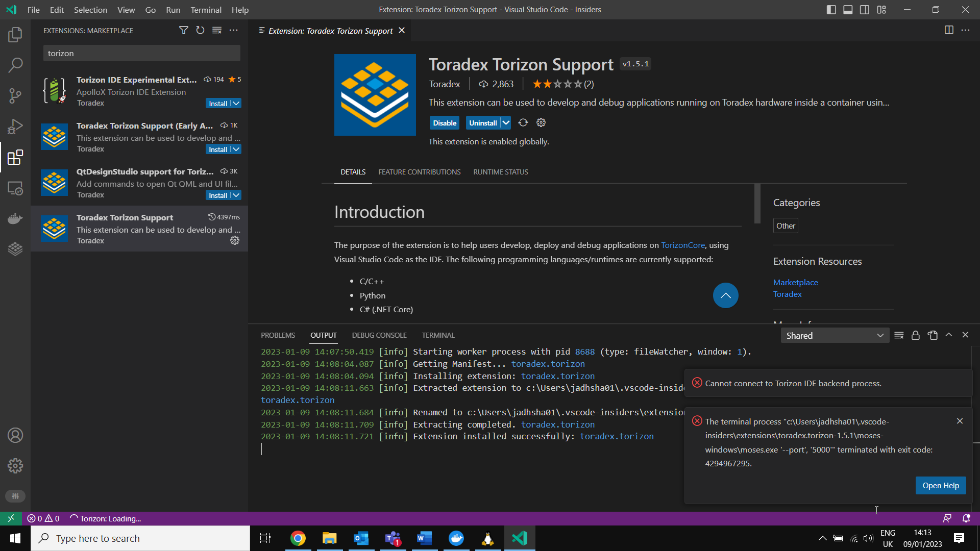This screenshot has width=980, height=551.
Task: Open output log in editor
Action: [x=933, y=335]
